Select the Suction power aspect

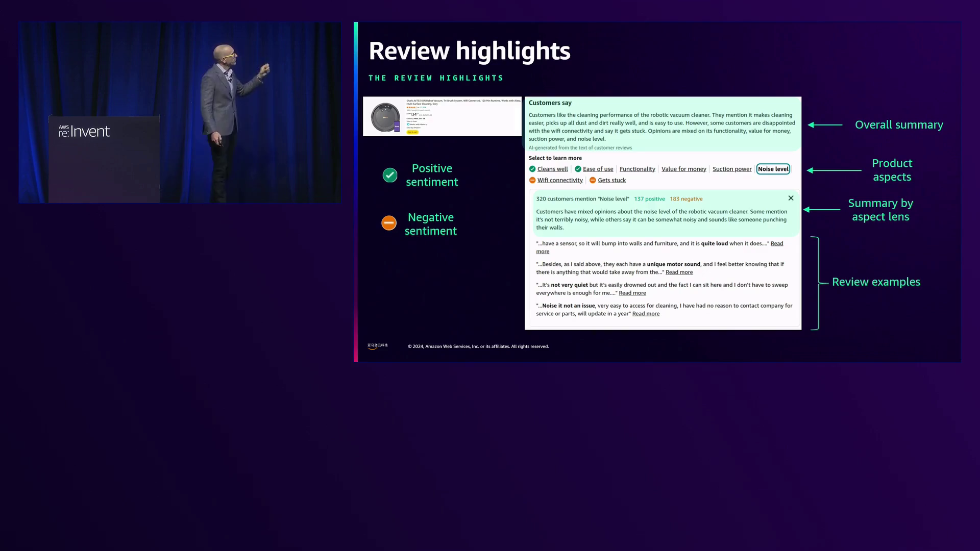coord(732,169)
